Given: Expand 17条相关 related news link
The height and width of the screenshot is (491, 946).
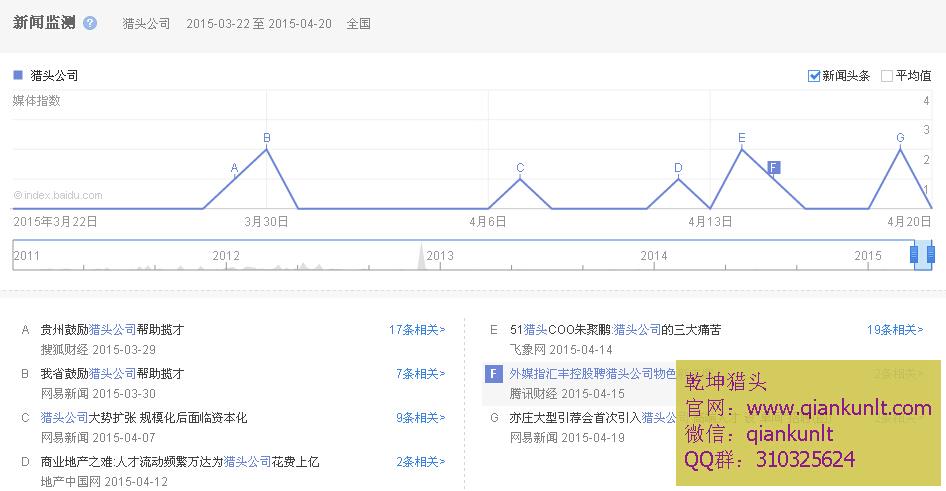Looking at the screenshot, I should click(x=417, y=329).
